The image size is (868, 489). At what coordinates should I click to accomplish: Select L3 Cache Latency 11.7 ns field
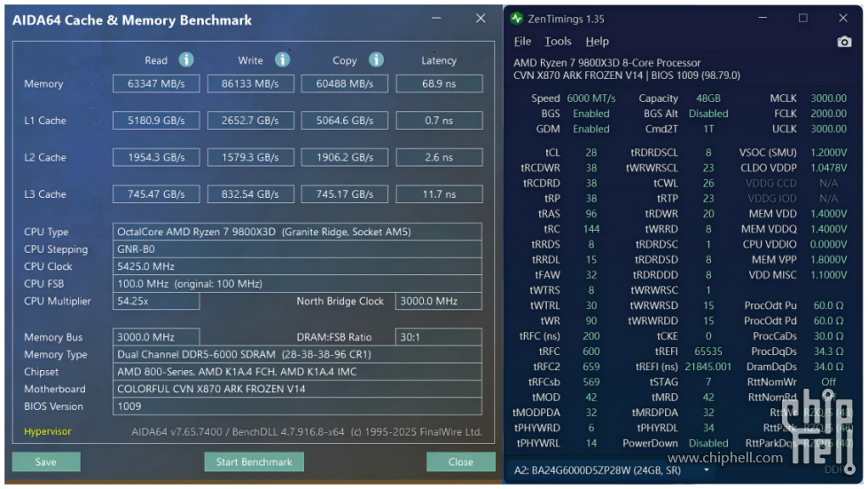click(x=439, y=194)
